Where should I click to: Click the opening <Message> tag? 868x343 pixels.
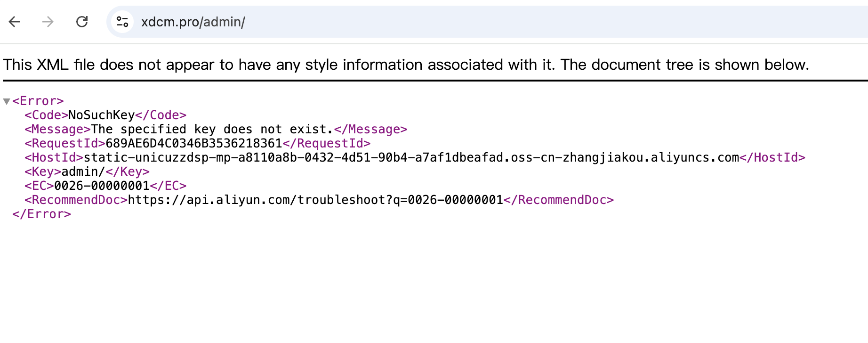[57, 130]
